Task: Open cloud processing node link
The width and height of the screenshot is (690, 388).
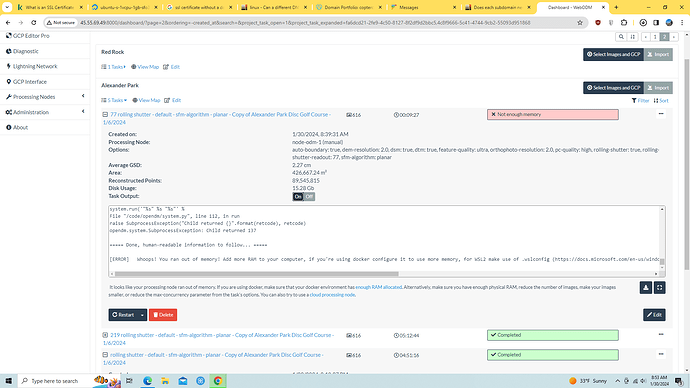Action: click(x=332, y=295)
